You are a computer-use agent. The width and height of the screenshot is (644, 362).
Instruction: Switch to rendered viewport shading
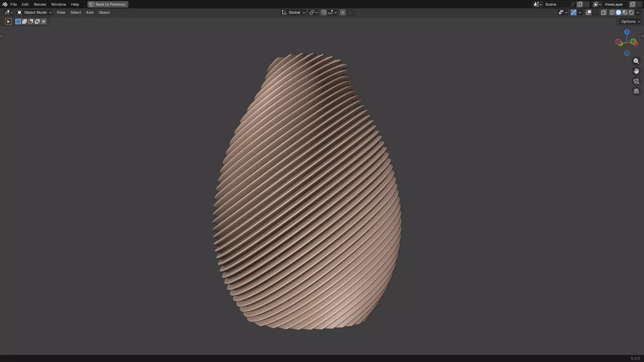pos(631,12)
